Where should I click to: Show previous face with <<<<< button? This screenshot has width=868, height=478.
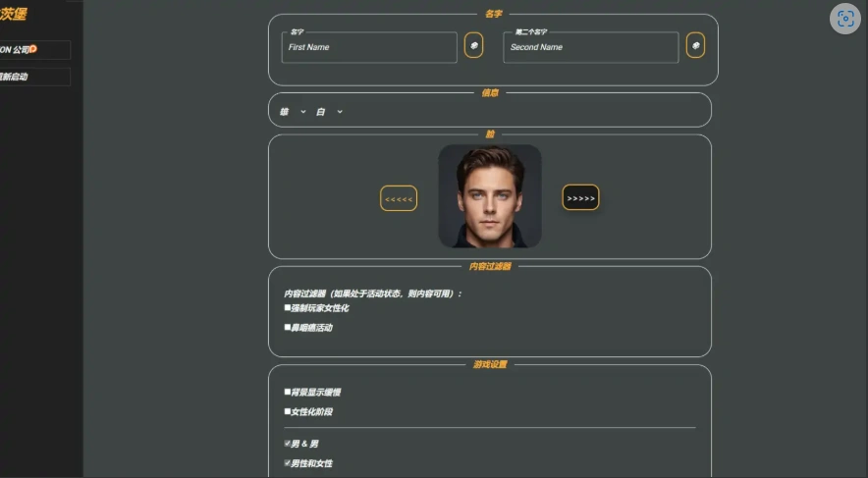(x=399, y=198)
